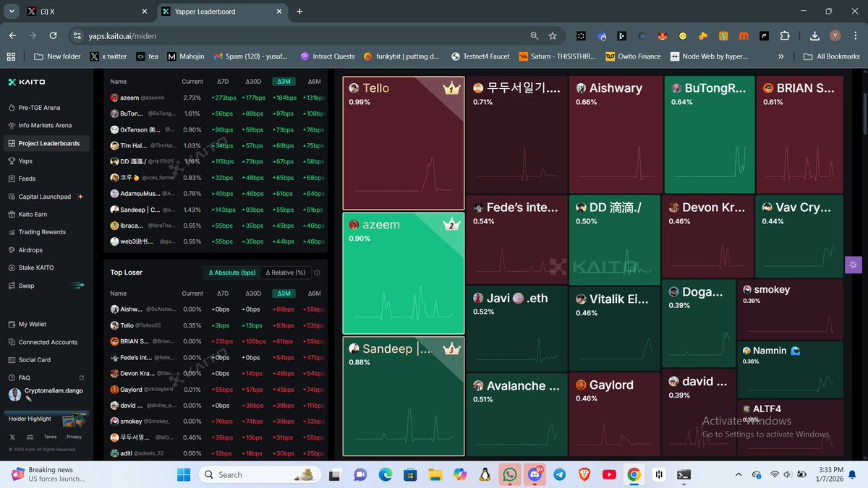Click the zoom magnifier in address bar
Image resolution: width=868 pixels, height=488 pixels.
coord(534,35)
